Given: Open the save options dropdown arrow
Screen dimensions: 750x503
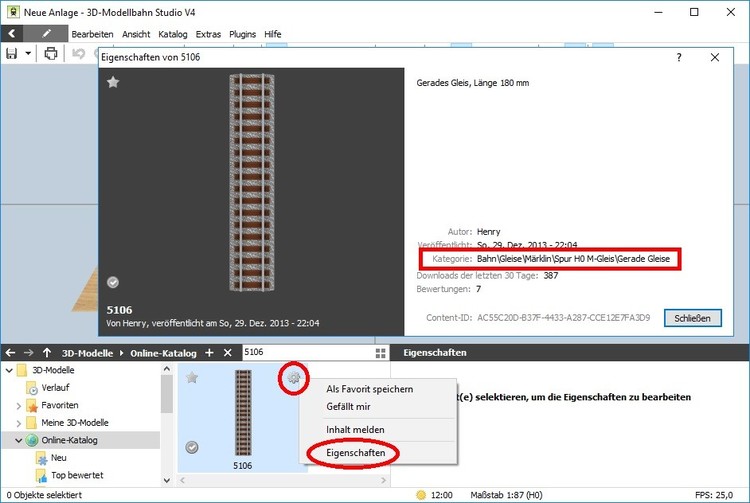Looking at the screenshot, I should point(28,54).
